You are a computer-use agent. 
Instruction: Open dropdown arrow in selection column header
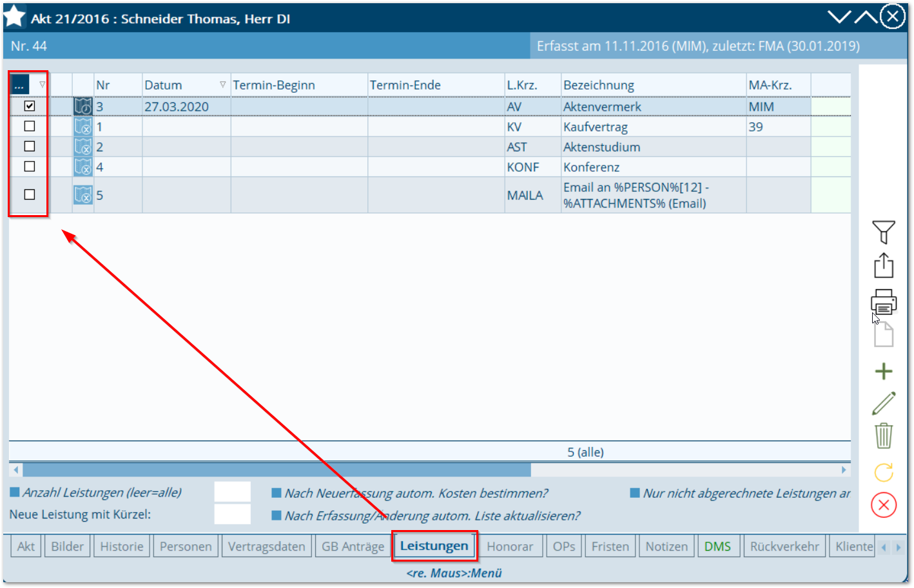[x=42, y=84]
